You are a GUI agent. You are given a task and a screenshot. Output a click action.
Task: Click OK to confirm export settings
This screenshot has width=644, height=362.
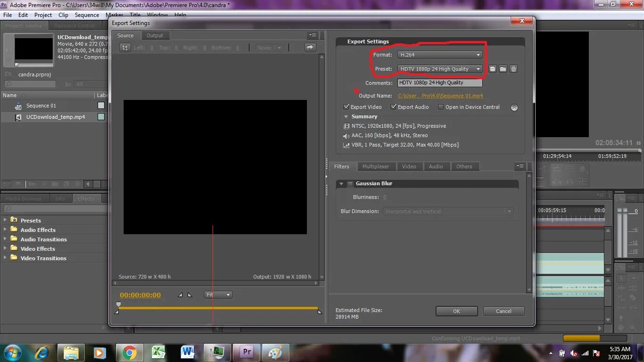(456, 311)
